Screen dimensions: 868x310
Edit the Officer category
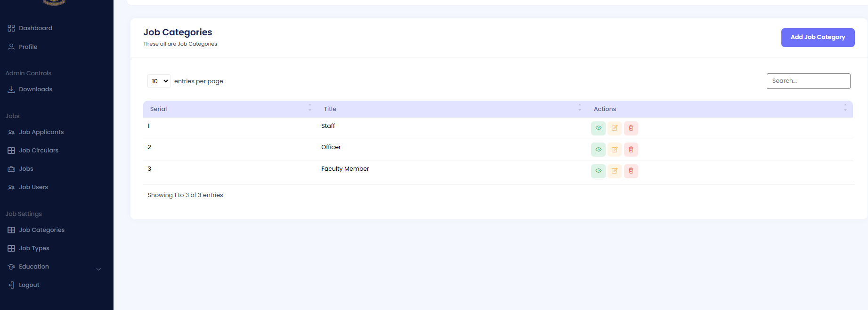pyautogui.click(x=615, y=150)
